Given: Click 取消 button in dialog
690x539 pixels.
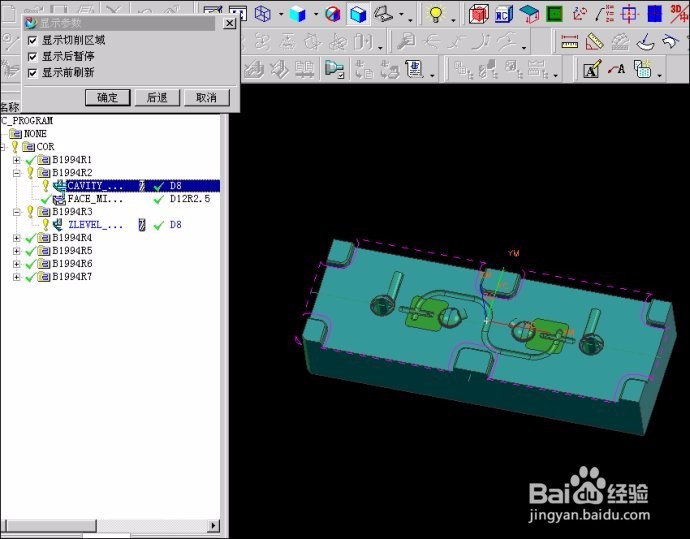Looking at the screenshot, I should click(x=206, y=97).
